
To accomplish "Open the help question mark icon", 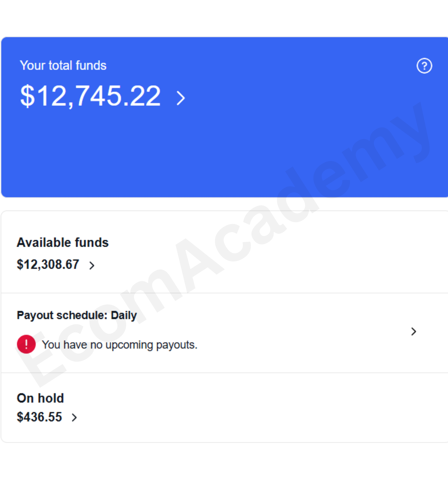I will (x=424, y=66).
